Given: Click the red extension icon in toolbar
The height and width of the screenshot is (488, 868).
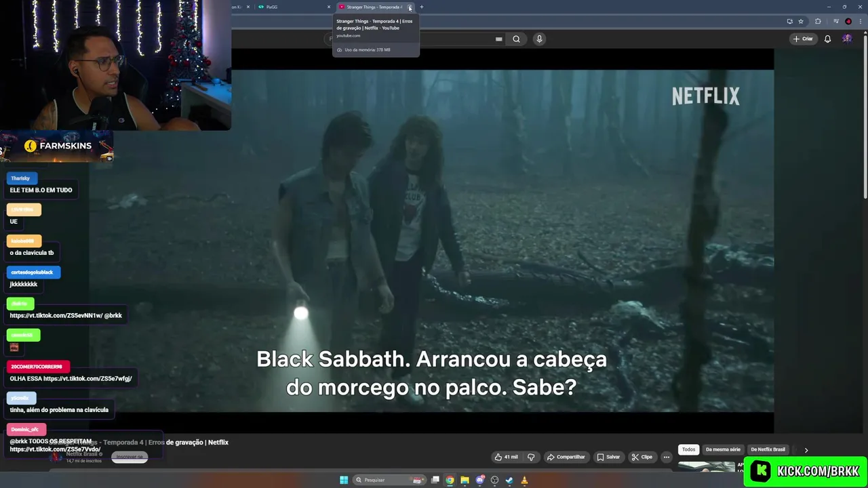Looking at the screenshot, I should click(x=848, y=21).
